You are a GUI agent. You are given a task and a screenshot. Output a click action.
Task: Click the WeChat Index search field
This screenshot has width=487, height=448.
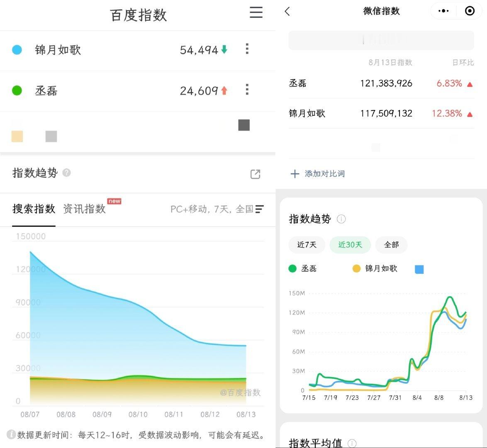point(381,40)
